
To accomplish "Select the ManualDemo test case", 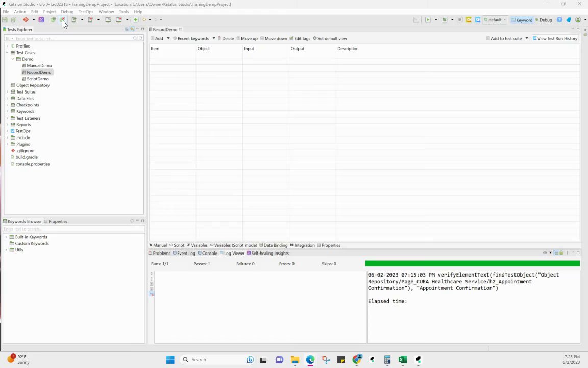I will 39,66.
